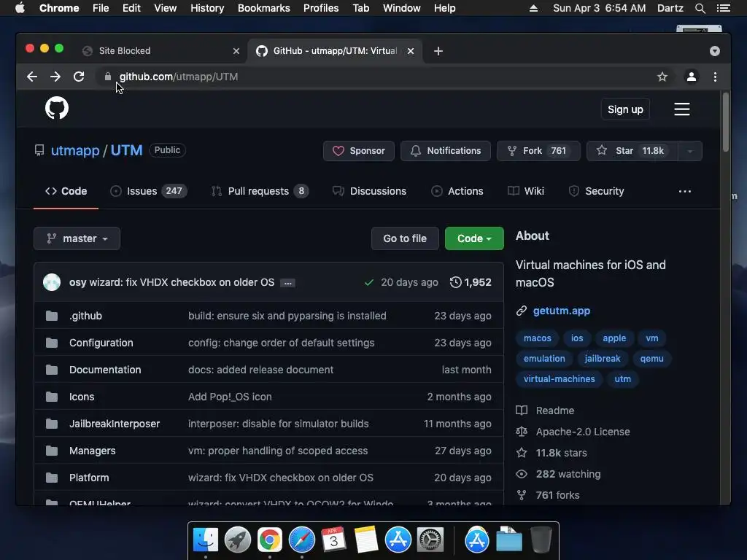Switch to the Issues tab
This screenshot has height=560, width=747.
[x=148, y=191]
